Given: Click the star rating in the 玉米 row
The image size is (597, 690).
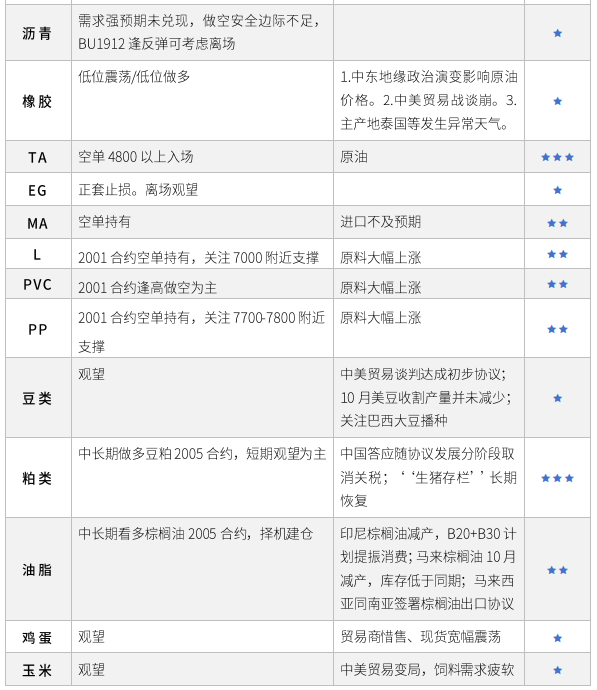Looking at the screenshot, I should tap(557, 670).
